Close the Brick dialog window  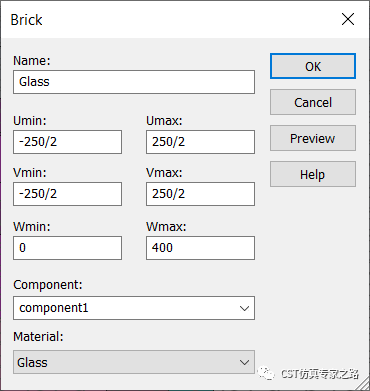348,19
